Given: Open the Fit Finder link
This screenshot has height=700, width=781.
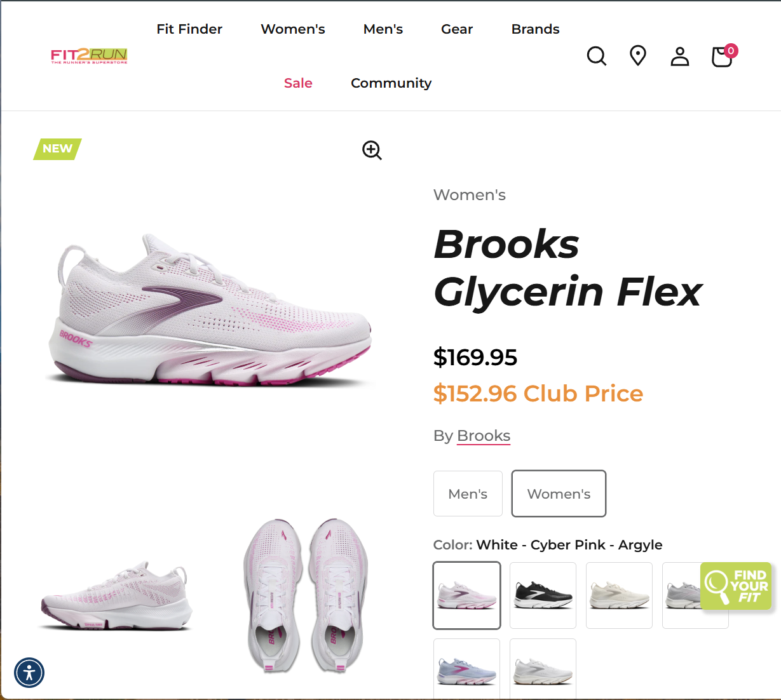Looking at the screenshot, I should coord(189,29).
